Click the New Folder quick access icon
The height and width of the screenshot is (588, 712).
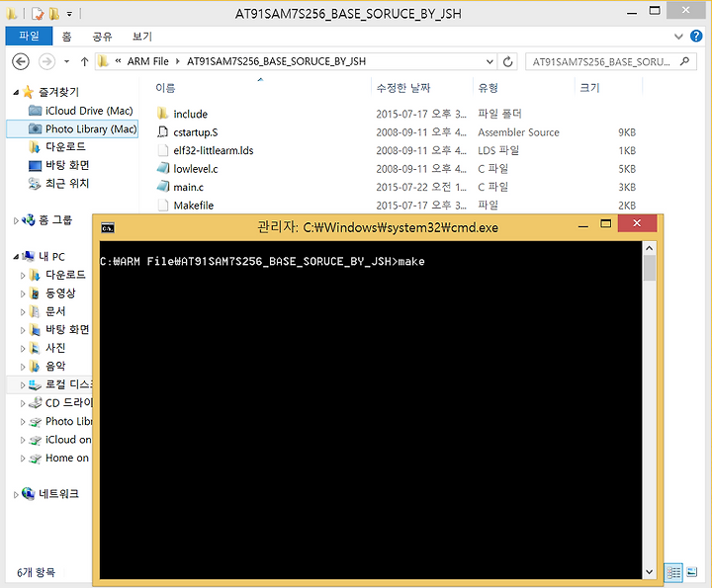(x=54, y=14)
